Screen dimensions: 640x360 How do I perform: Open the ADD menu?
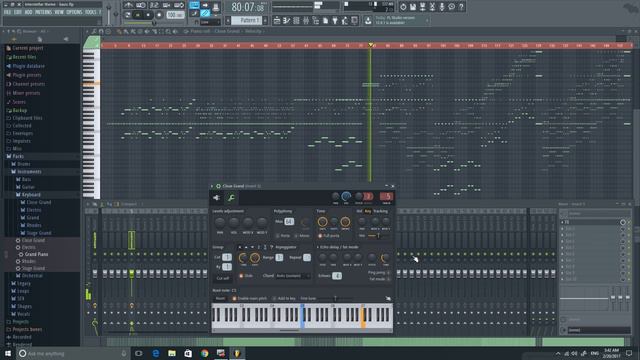point(28,12)
